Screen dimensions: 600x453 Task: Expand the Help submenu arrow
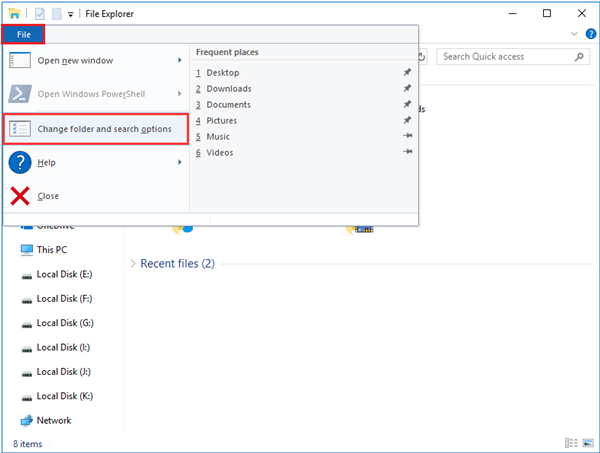[x=179, y=162]
